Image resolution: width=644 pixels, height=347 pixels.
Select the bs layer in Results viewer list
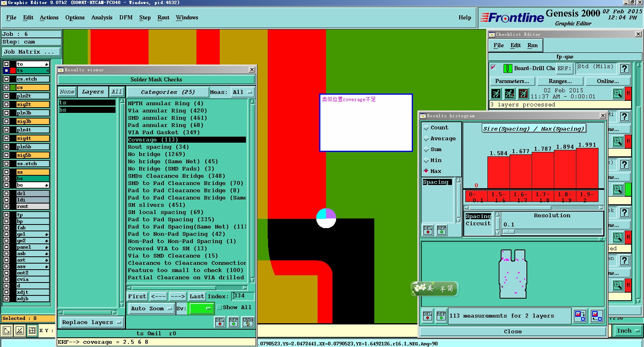87,110
